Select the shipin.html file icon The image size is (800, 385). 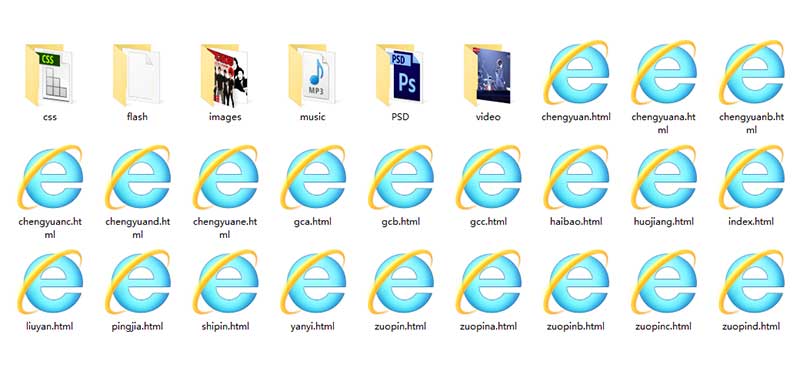[225, 281]
